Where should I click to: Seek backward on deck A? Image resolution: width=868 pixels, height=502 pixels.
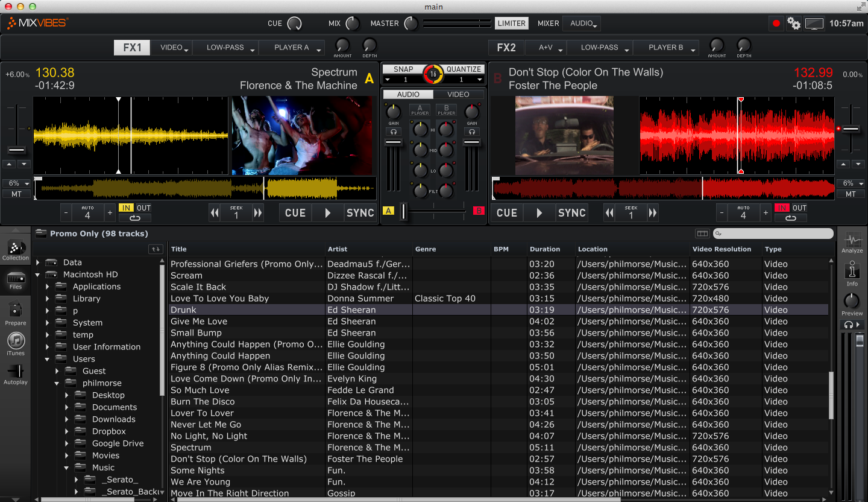[215, 212]
